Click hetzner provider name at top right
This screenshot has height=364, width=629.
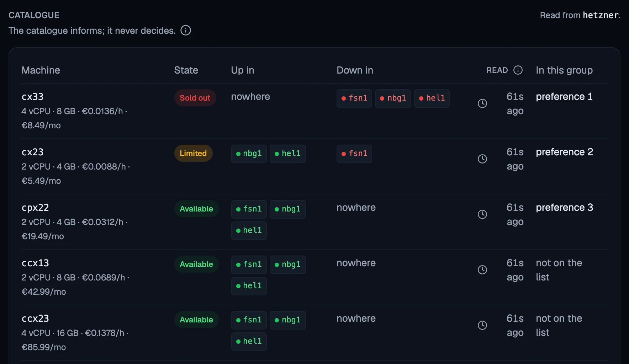click(601, 15)
